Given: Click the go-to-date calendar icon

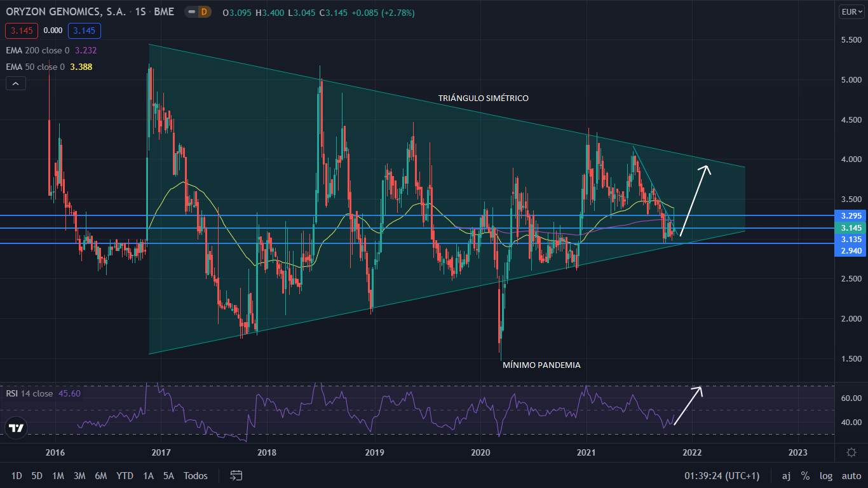Looking at the screenshot, I should coord(236,475).
